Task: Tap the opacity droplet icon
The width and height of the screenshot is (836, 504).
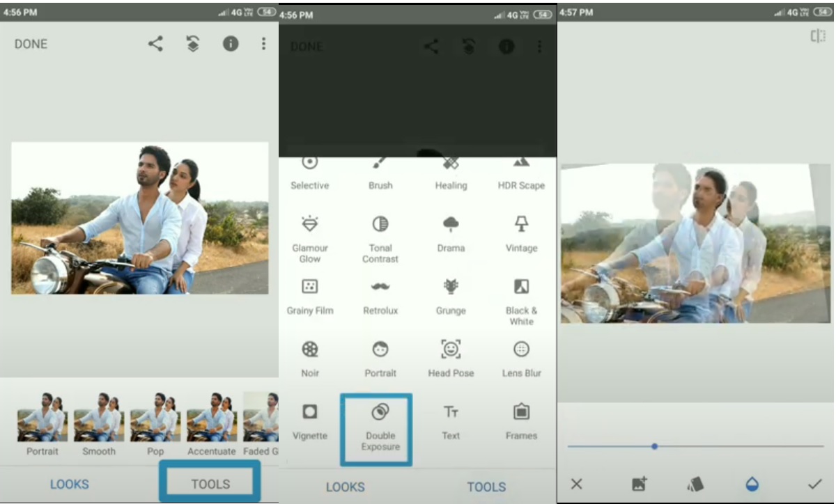Action: point(752,484)
